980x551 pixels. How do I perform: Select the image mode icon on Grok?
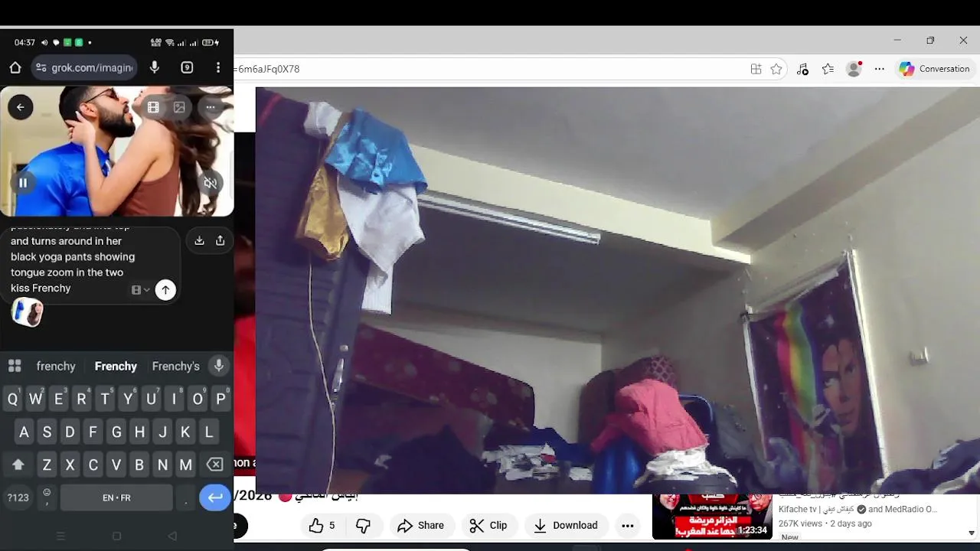[179, 108]
